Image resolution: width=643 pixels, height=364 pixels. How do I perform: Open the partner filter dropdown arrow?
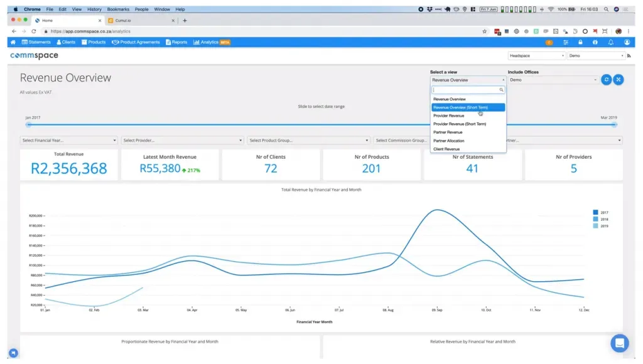[x=619, y=140]
